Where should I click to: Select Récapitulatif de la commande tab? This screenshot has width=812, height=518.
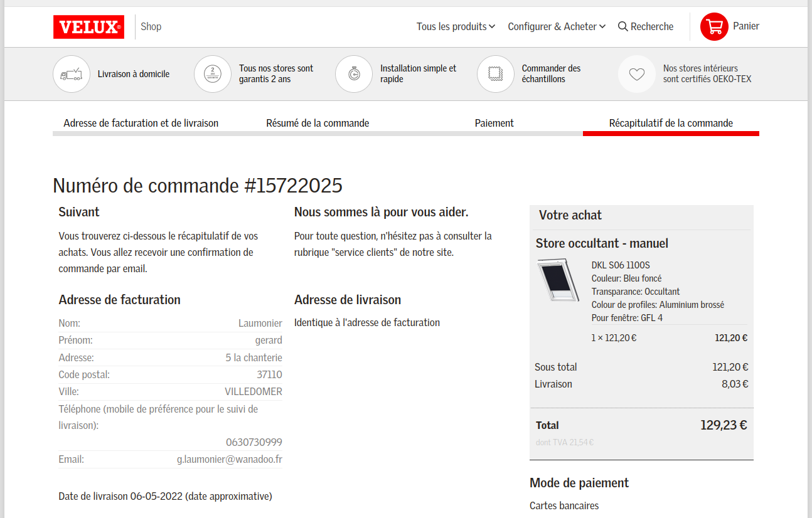tap(671, 123)
